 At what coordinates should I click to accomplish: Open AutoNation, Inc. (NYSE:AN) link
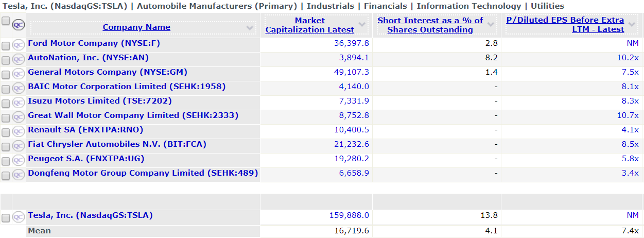point(88,58)
